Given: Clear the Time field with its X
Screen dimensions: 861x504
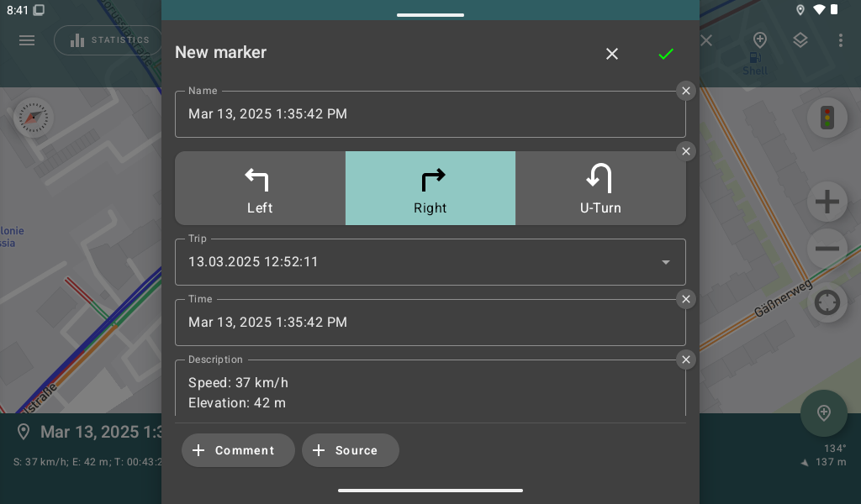Looking at the screenshot, I should tap(685, 299).
